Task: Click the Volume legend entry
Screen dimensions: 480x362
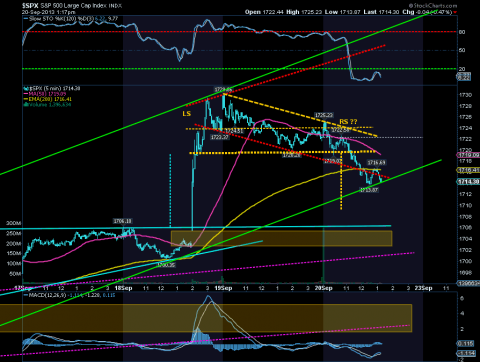Action: pyautogui.click(x=47, y=104)
